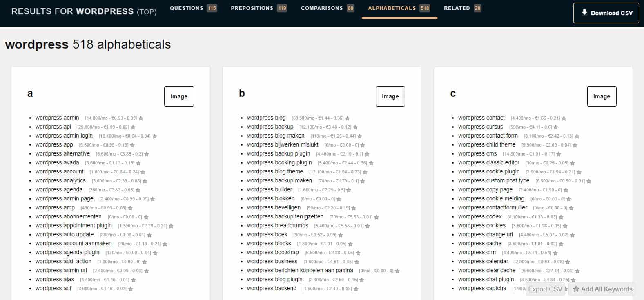Image resolution: width=644 pixels, height=300 pixels.
Task: Open the 'wordpress blog plugin' keyword link
Action: click(274, 279)
